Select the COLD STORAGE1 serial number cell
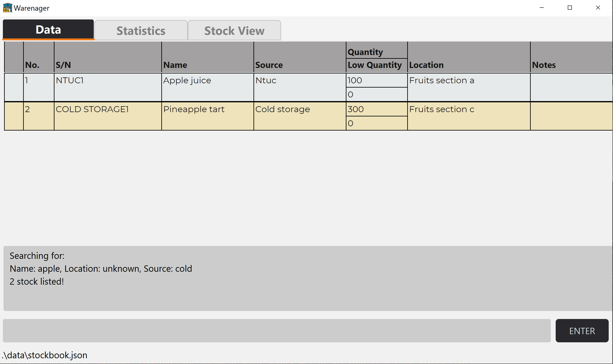The width and height of the screenshot is (613, 364). pyautogui.click(x=108, y=116)
